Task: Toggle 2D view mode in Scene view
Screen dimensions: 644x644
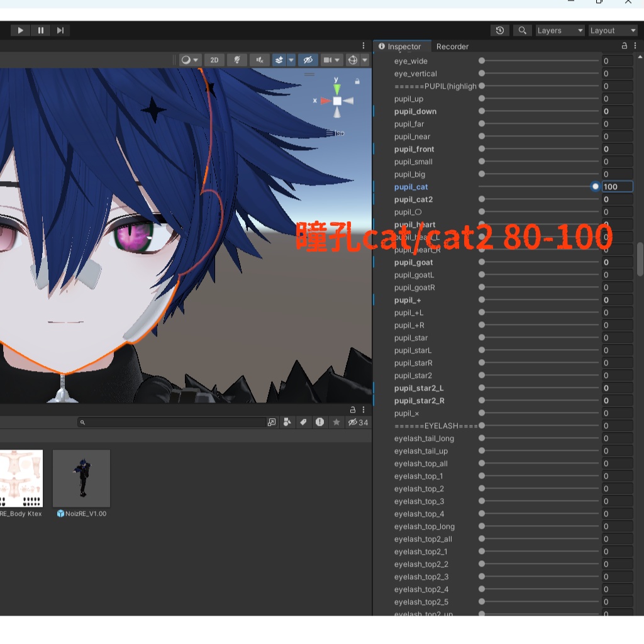Action: point(214,60)
